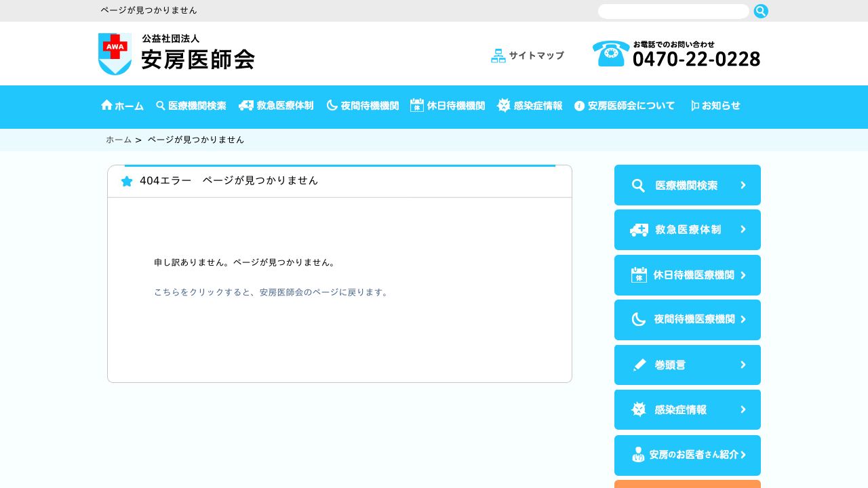Click ホーム in the breadcrumb trail
The width and height of the screenshot is (868, 488).
(119, 140)
